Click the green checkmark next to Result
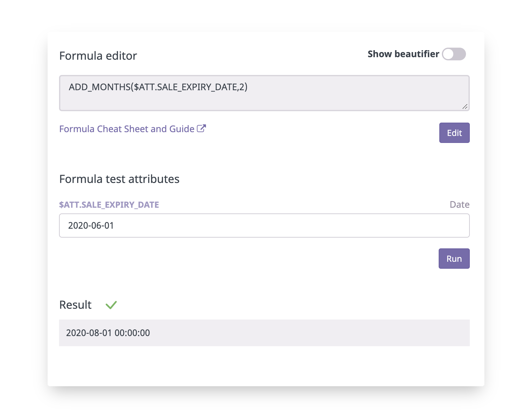The image size is (532, 418). 111,305
